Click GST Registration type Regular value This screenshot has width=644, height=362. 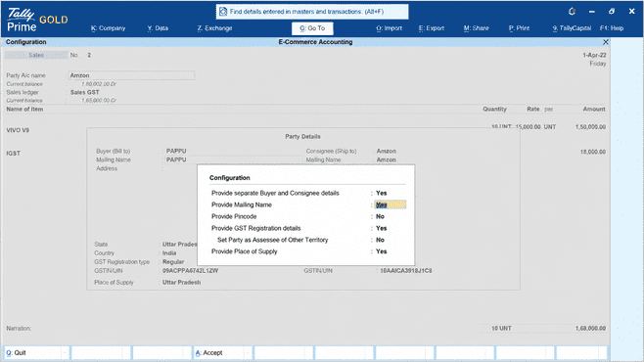173,262
